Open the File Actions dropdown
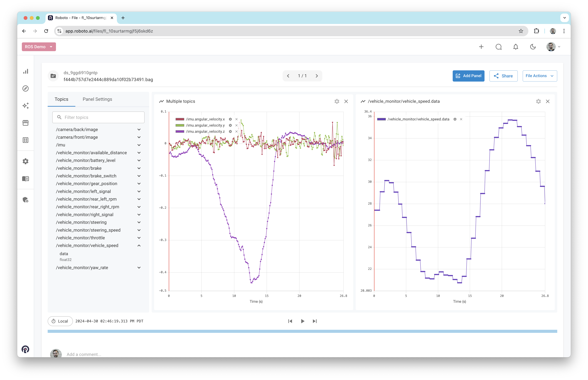588x380 pixels. [540, 76]
